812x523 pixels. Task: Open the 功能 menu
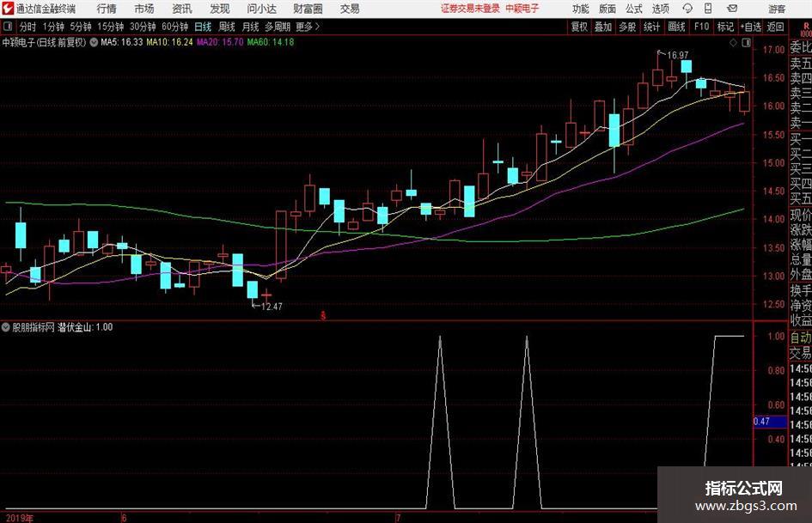(x=581, y=9)
